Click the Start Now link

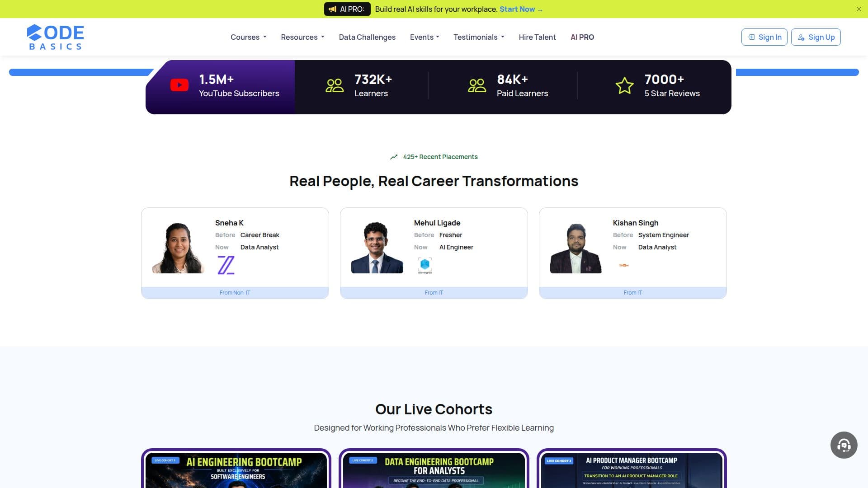(521, 9)
